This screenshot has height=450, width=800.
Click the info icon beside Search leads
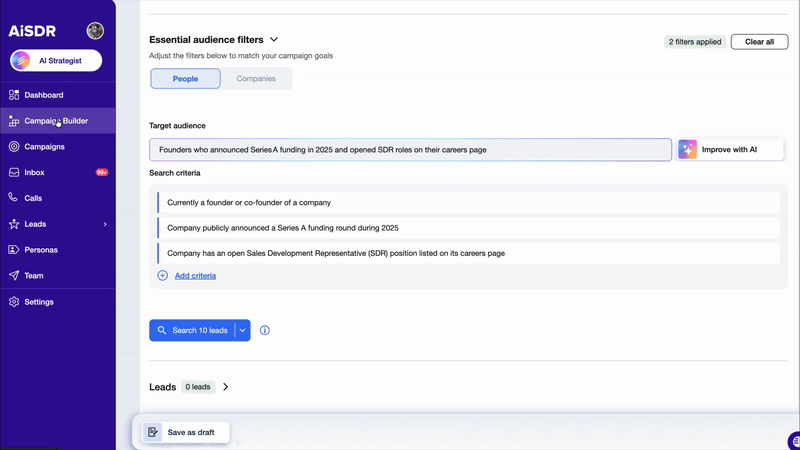[265, 331]
